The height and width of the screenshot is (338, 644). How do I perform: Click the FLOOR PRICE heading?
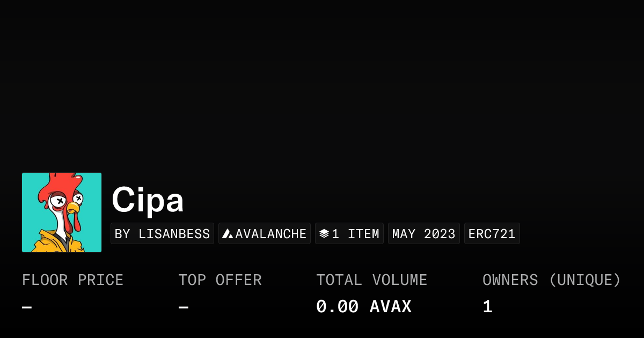coord(72,280)
